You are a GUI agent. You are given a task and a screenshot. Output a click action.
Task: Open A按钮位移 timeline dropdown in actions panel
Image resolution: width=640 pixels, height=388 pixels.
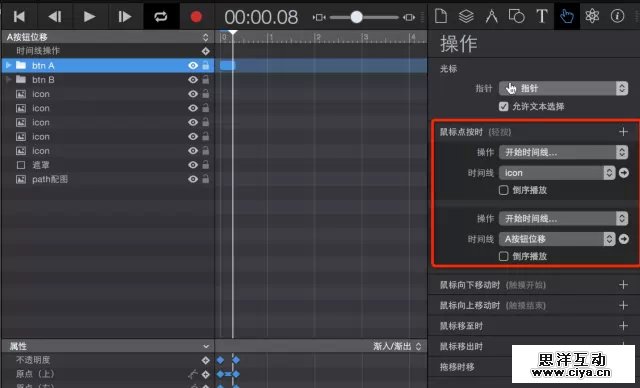pyautogui.click(x=557, y=239)
